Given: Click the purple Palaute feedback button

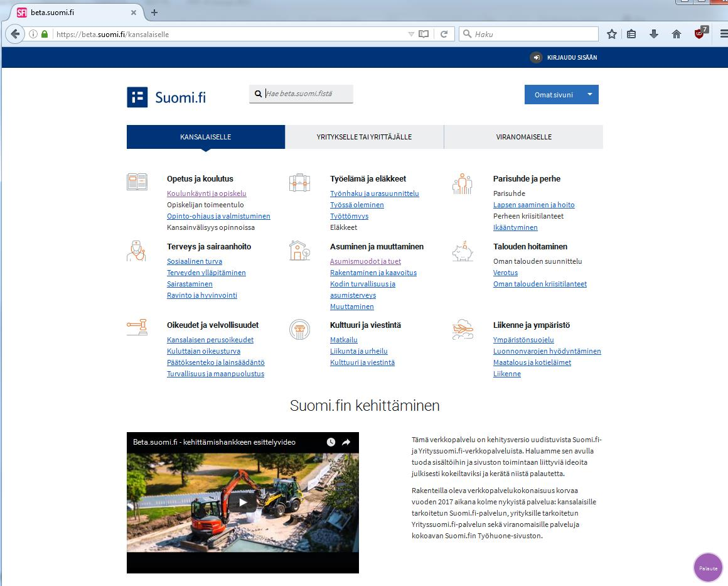Looking at the screenshot, I should (x=708, y=567).
